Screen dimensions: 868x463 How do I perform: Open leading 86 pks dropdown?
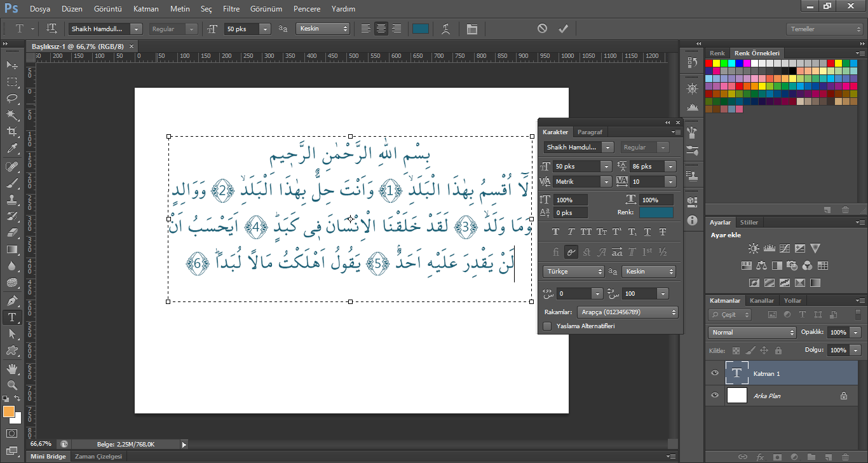(x=670, y=166)
